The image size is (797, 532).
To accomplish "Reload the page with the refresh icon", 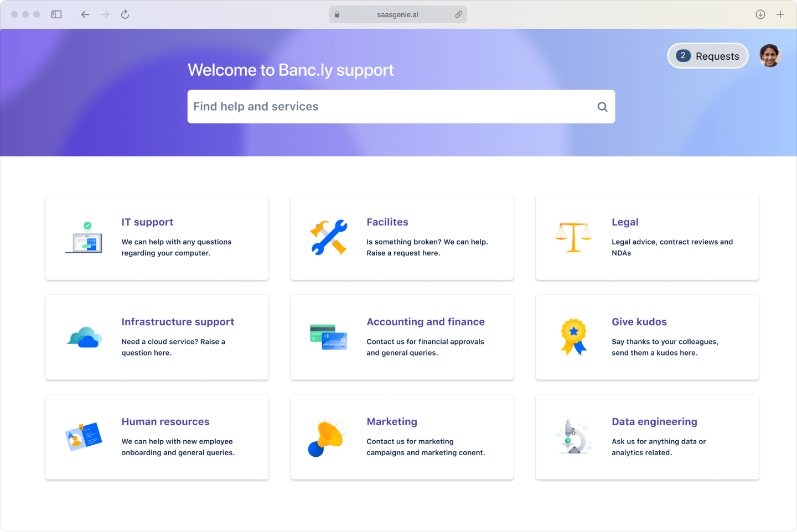I will tap(125, 14).
